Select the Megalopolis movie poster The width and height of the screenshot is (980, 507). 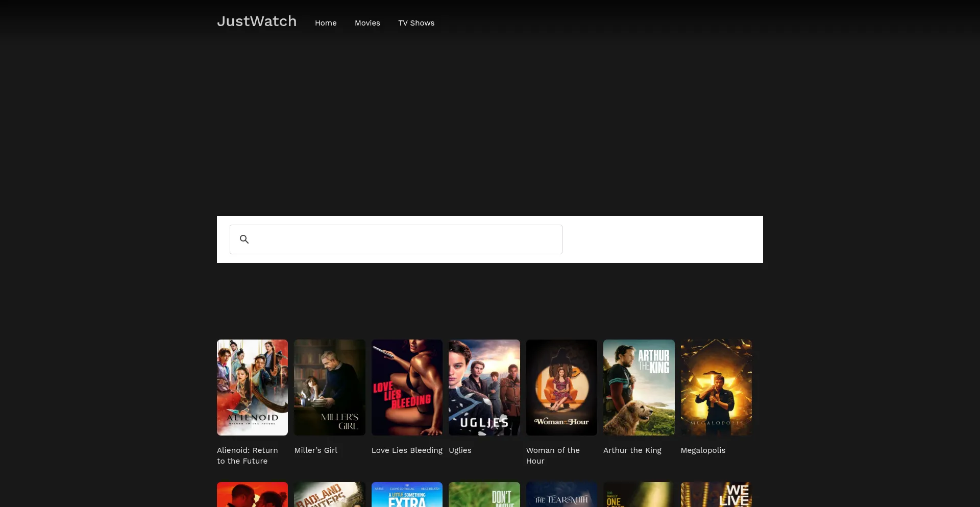coord(716,388)
